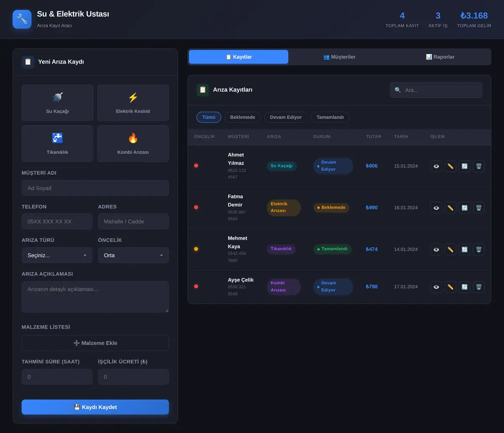
Task: Filter records by Tümü
Action: click(209, 117)
